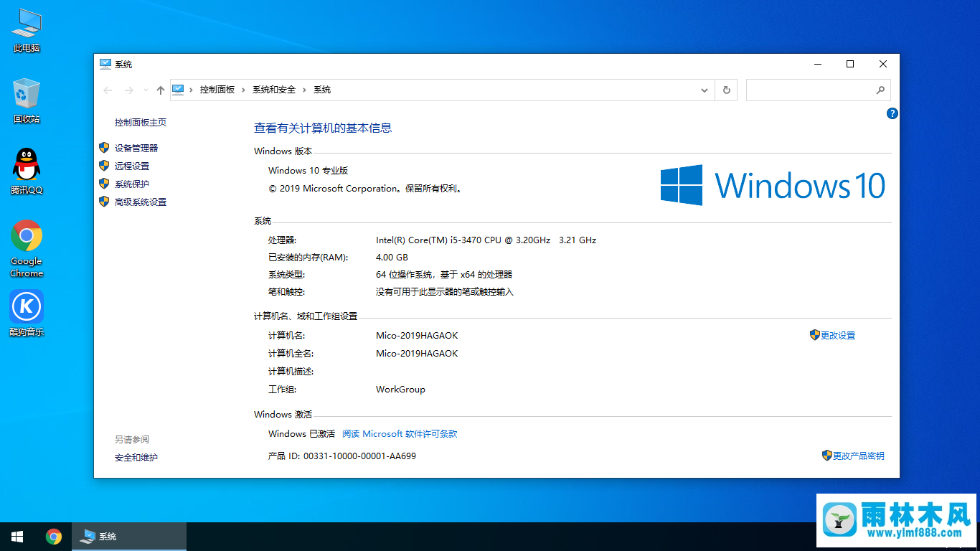Open address bar history dropdown
The width and height of the screenshot is (980, 551).
pyautogui.click(x=705, y=90)
